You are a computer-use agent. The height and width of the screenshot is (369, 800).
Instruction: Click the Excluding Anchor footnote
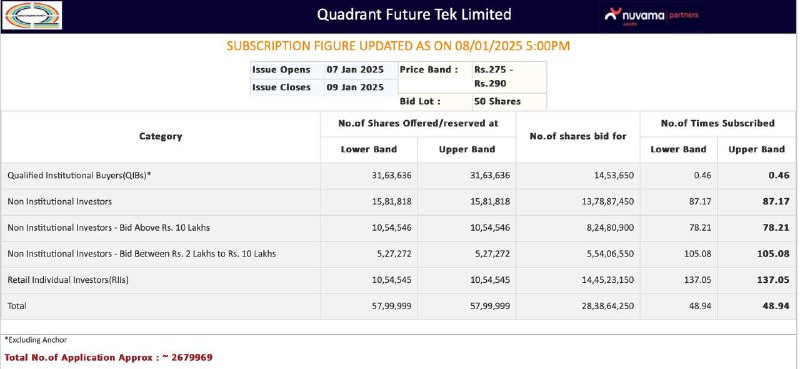[x=36, y=340]
